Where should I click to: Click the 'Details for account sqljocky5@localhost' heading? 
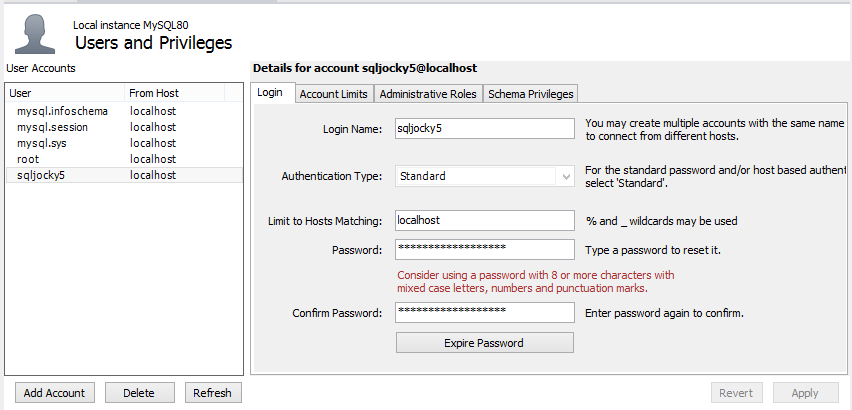pyautogui.click(x=365, y=68)
